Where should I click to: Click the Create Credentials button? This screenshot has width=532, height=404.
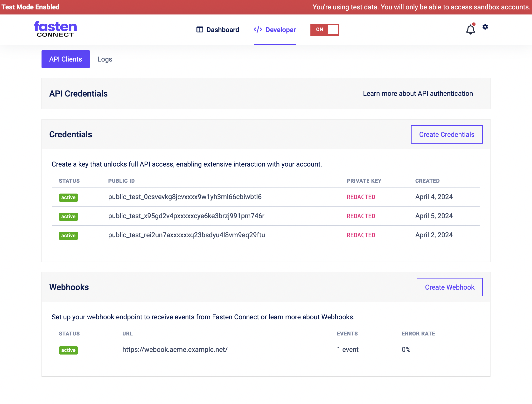pos(447,134)
